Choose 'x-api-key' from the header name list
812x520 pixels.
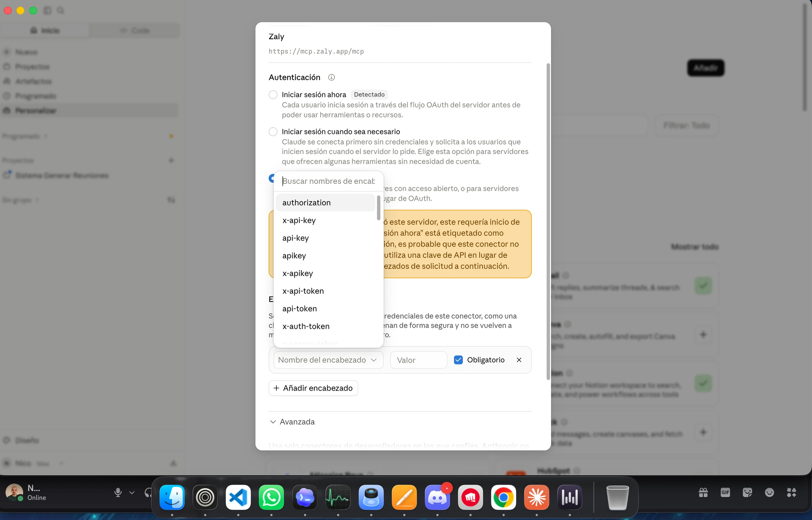tap(325, 220)
